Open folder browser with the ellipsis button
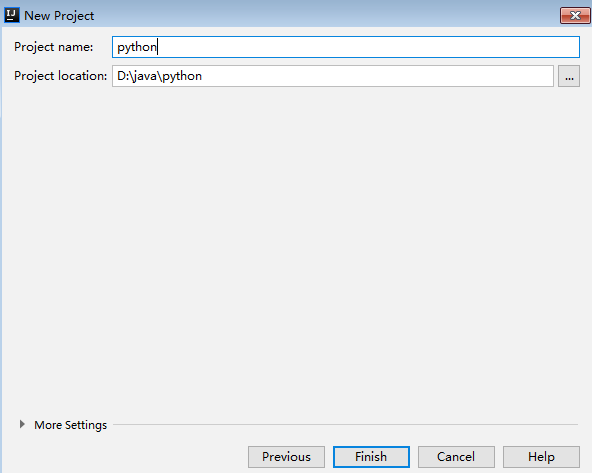Screen dimensions: 592x473 click(569, 76)
